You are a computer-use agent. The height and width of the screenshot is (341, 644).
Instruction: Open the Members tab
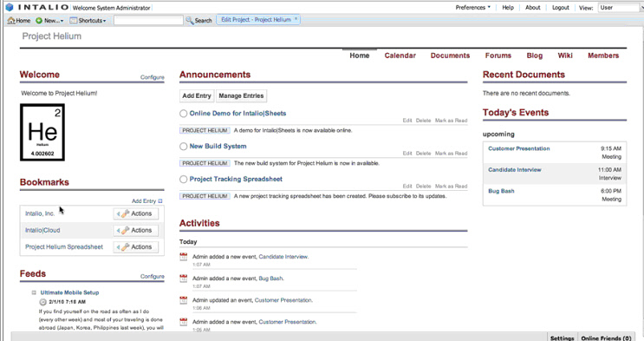[x=603, y=56]
